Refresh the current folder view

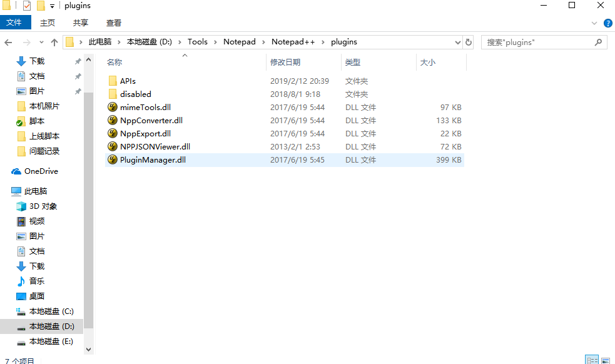469,42
